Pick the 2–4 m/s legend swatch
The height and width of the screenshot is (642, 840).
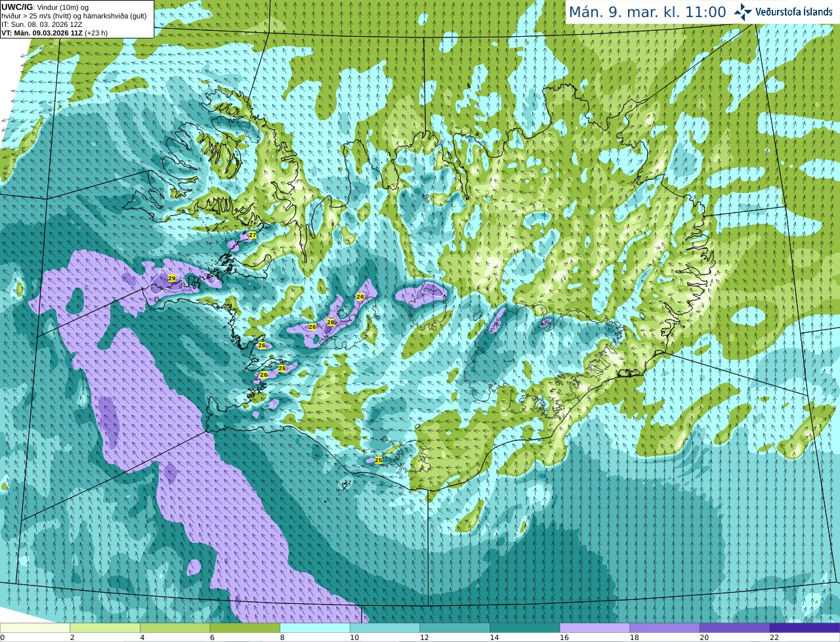coord(105,628)
